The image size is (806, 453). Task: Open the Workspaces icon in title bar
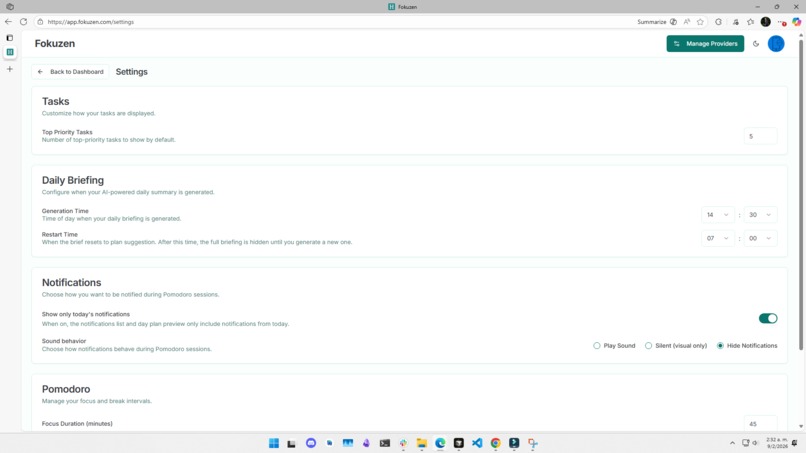tap(10, 7)
